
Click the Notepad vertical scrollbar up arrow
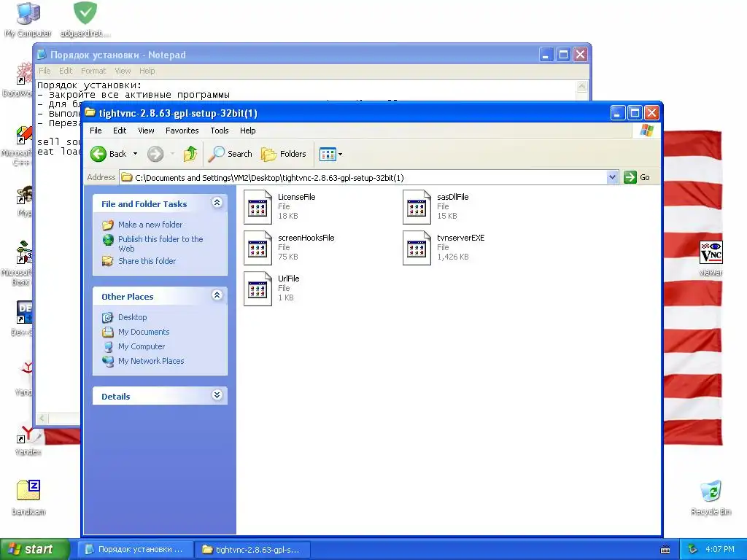581,86
